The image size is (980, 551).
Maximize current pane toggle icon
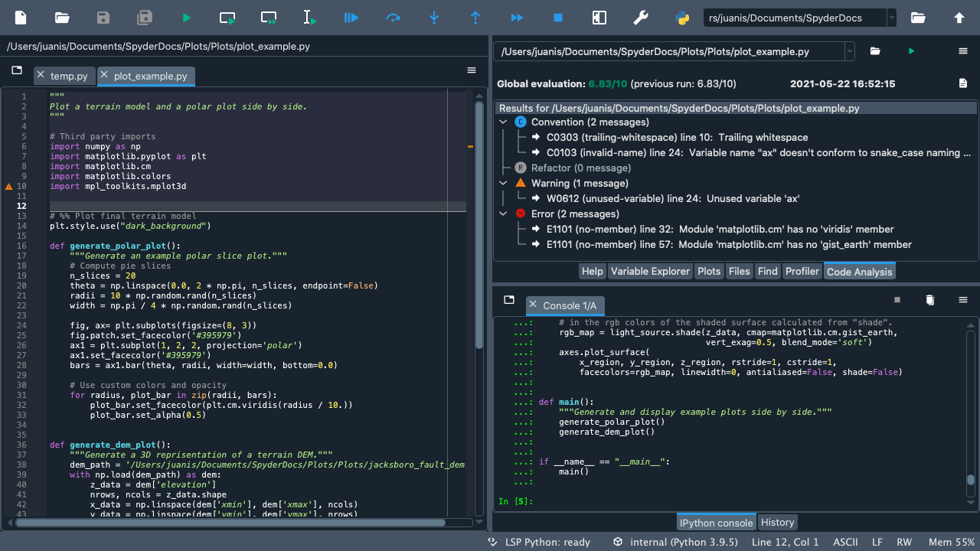click(599, 18)
